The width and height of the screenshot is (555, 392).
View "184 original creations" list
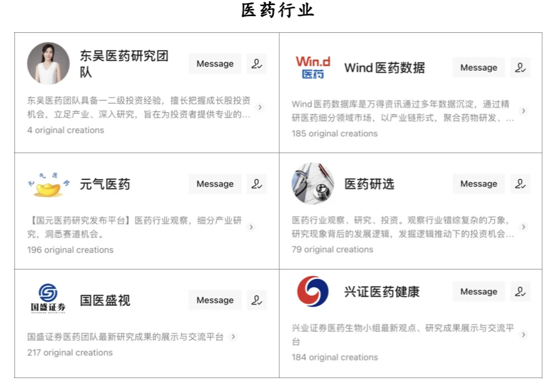pyautogui.click(x=335, y=357)
